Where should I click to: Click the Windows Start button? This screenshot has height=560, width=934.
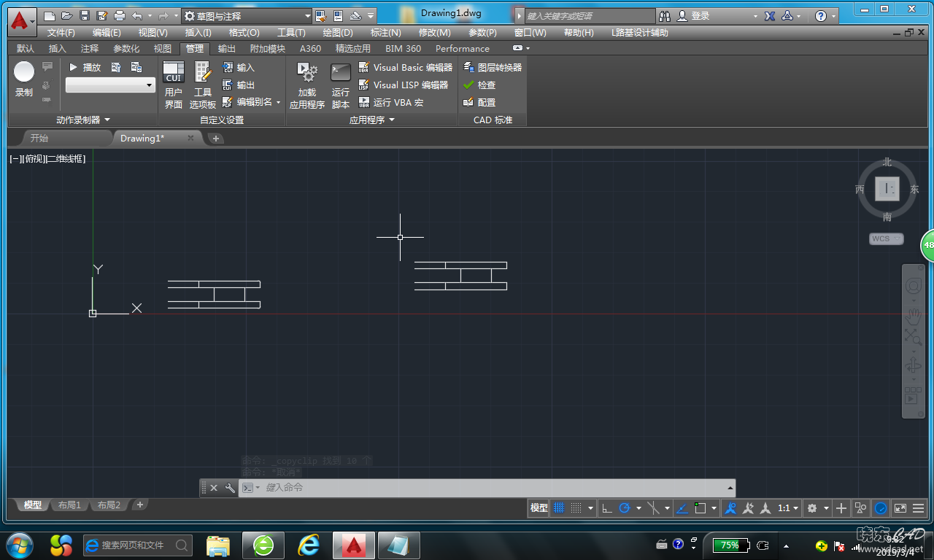pos(20,545)
